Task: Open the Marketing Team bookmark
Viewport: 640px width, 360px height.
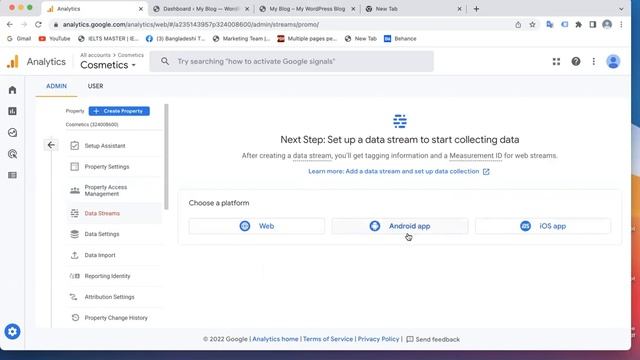Action: (x=241, y=39)
